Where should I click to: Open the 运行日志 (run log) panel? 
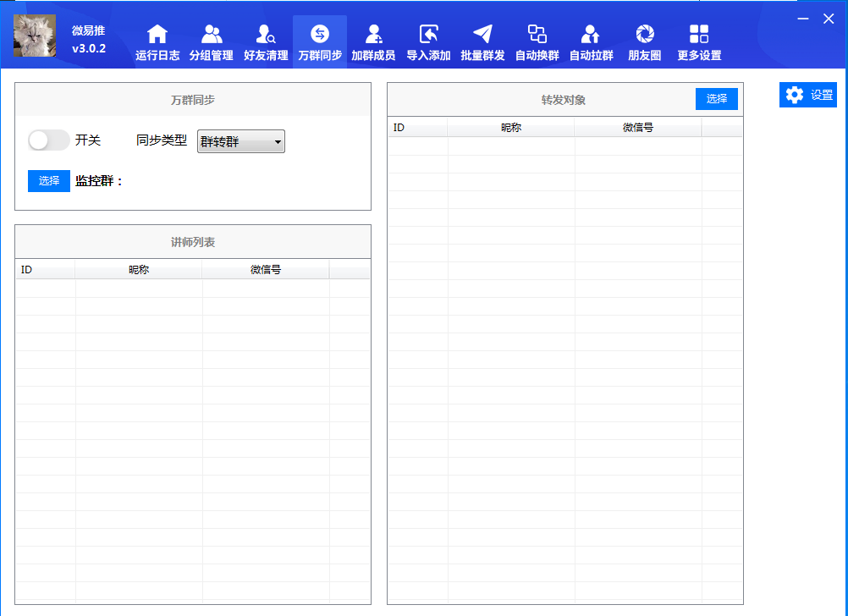pos(157,40)
